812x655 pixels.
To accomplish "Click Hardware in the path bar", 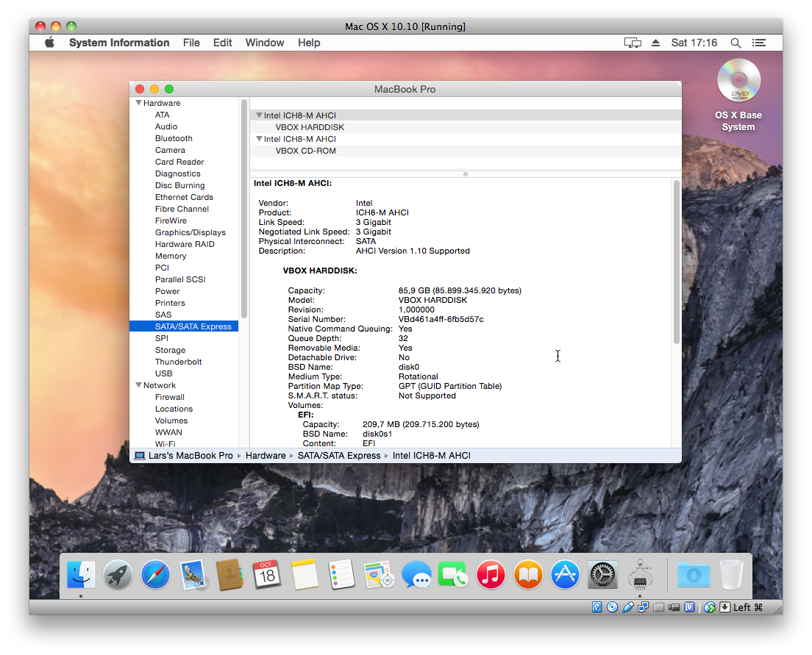I will pyautogui.click(x=266, y=456).
